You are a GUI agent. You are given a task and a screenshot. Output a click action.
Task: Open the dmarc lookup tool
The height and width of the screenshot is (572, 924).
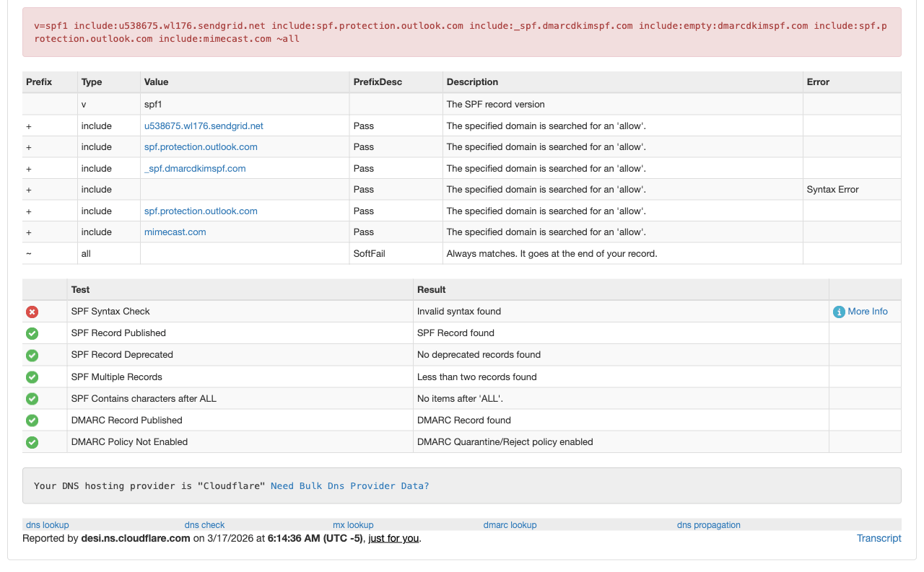coord(510,524)
